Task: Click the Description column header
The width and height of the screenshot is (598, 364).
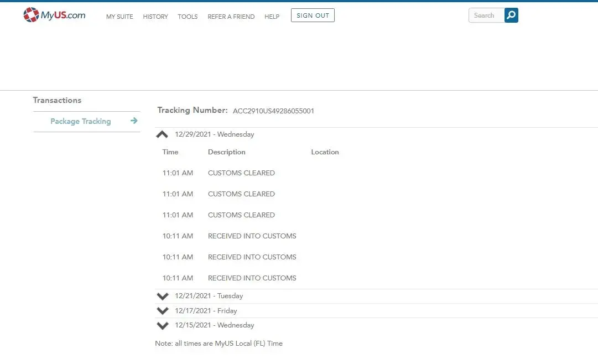Action: coord(226,152)
